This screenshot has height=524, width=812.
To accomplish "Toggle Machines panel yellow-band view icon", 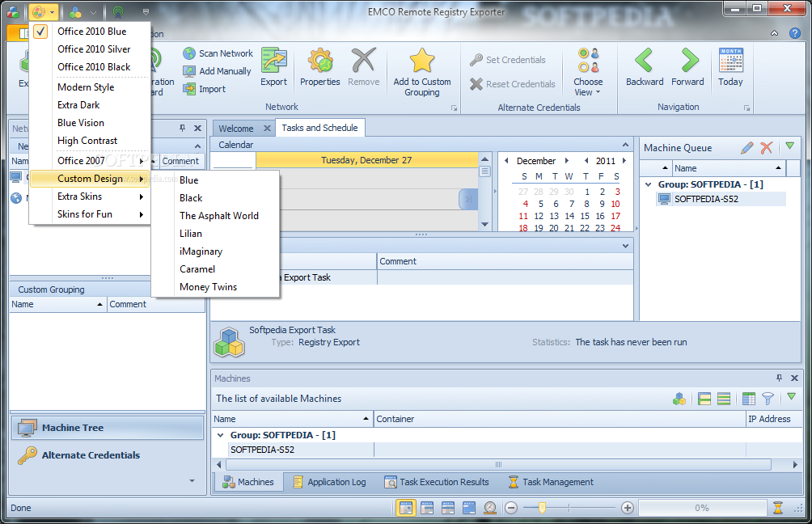I will coord(704,398).
